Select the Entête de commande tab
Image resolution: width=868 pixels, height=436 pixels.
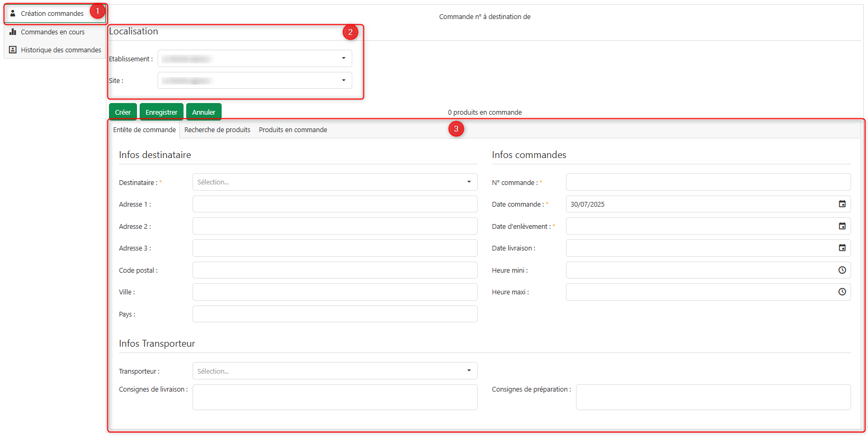coord(144,130)
